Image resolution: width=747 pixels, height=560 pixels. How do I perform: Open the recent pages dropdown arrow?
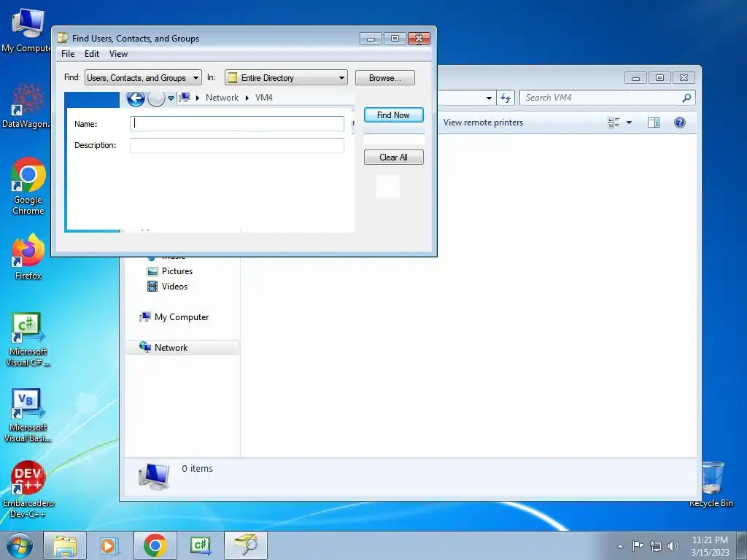[171, 98]
